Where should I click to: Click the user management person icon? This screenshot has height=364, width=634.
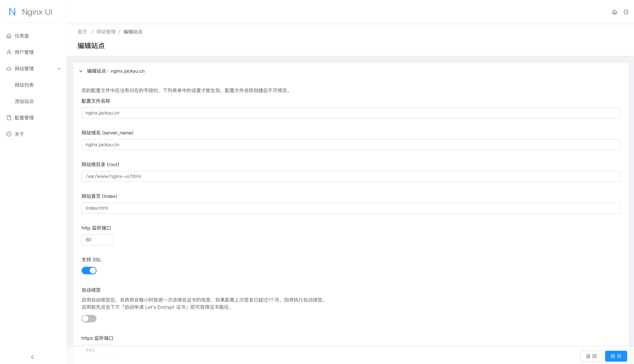[9, 52]
